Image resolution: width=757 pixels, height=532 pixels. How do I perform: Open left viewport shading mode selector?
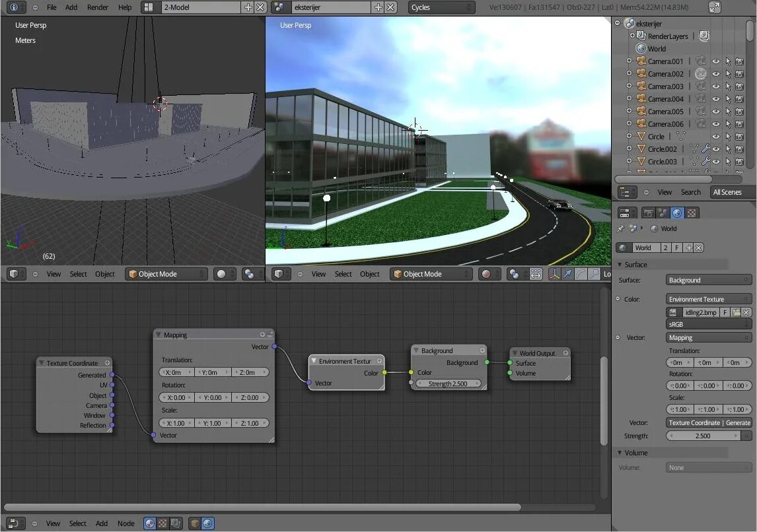(225, 274)
